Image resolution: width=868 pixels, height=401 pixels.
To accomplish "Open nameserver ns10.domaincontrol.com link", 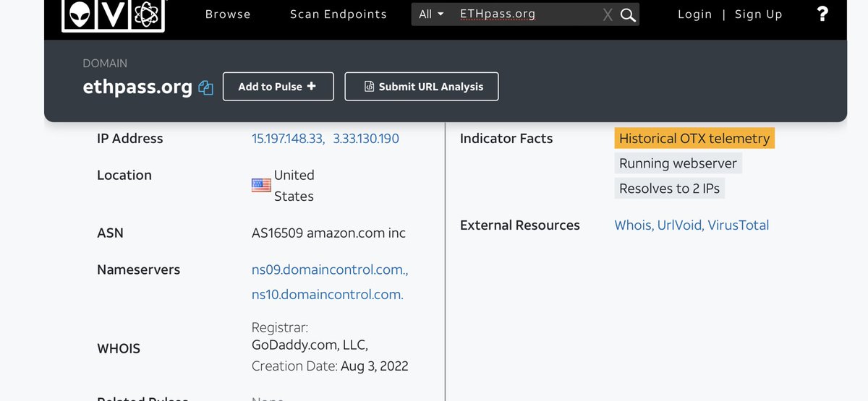I will [x=327, y=294].
